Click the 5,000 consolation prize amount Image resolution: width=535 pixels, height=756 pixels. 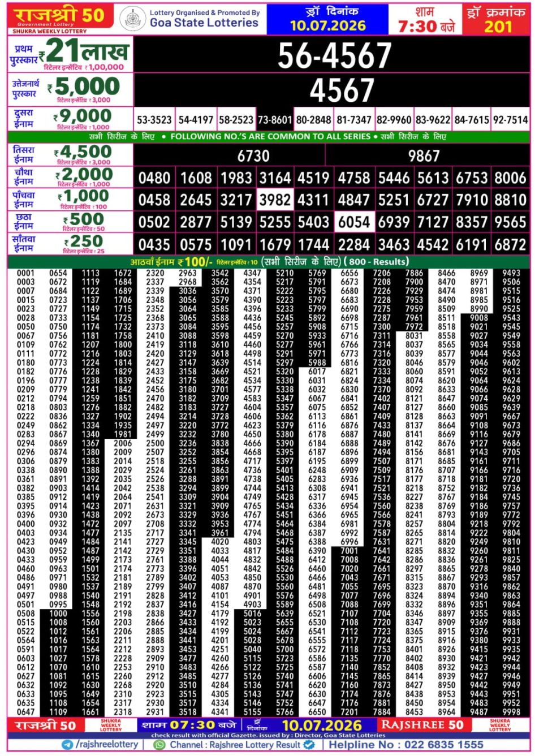tap(87, 86)
